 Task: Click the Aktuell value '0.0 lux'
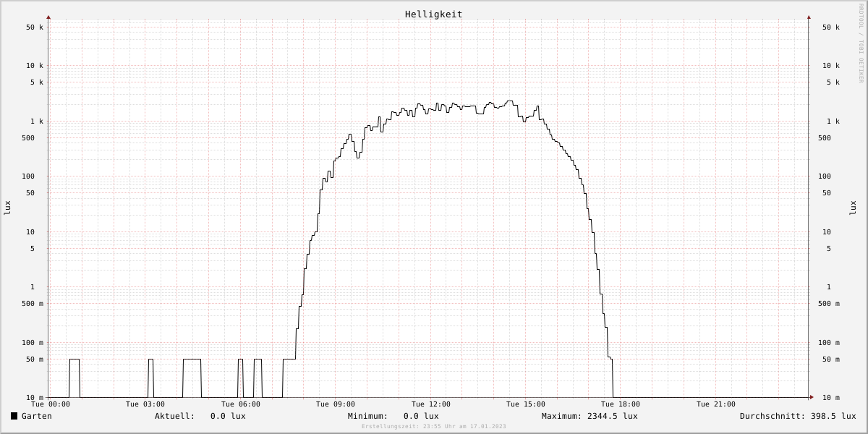coord(228,416)
